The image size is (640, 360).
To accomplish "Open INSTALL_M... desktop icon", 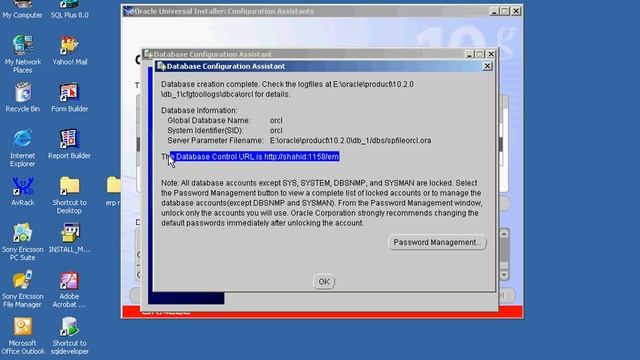I will 69,238.
